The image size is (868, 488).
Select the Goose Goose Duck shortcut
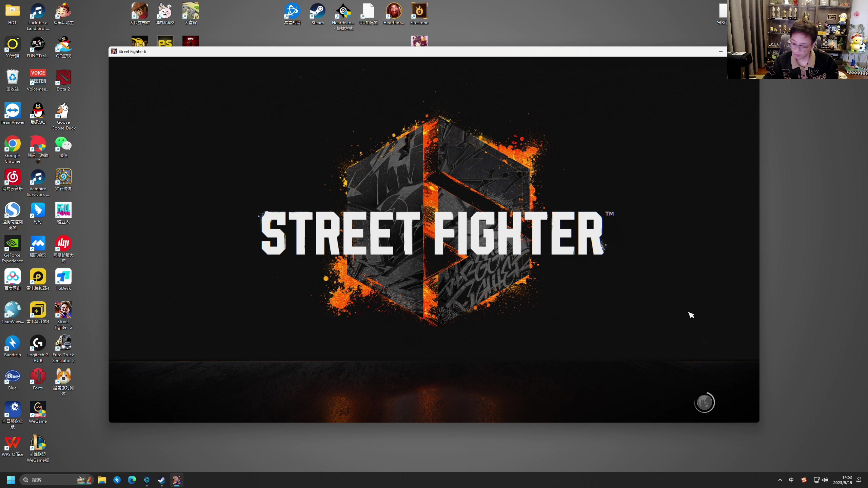[63, 117]
